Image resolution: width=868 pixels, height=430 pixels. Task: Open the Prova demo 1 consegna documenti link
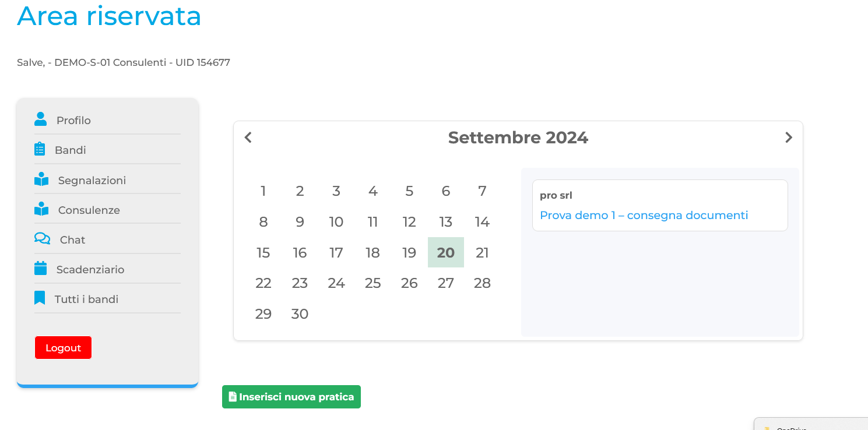644,215
